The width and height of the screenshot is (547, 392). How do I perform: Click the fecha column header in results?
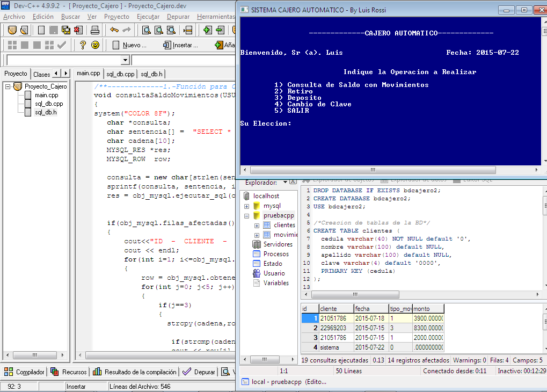click(x=371, y=309)
